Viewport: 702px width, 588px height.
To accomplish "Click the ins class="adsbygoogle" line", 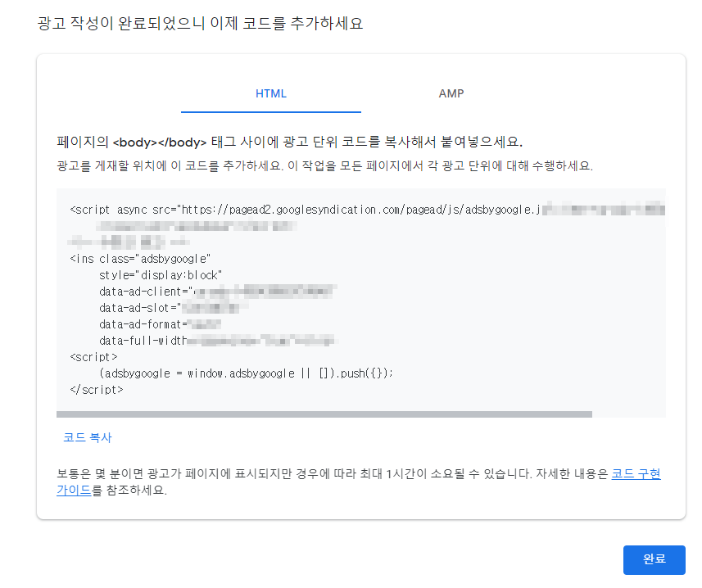I will click(x=140, y=259).
